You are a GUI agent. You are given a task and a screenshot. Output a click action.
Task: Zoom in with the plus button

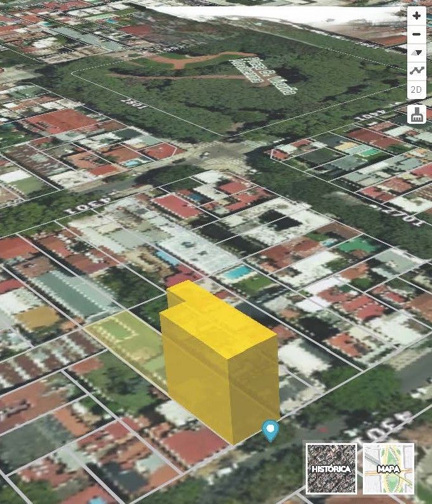point(416,16)
